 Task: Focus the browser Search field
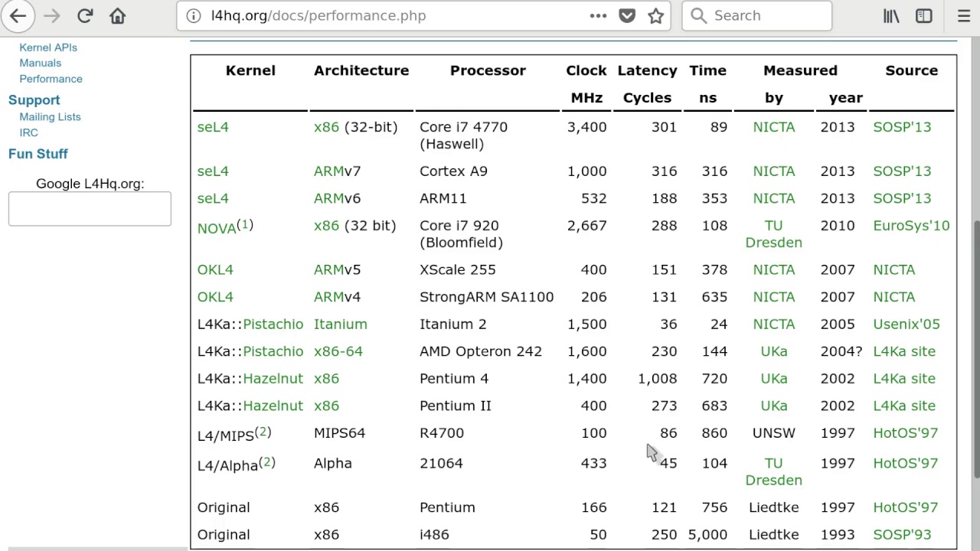point(756,15)
